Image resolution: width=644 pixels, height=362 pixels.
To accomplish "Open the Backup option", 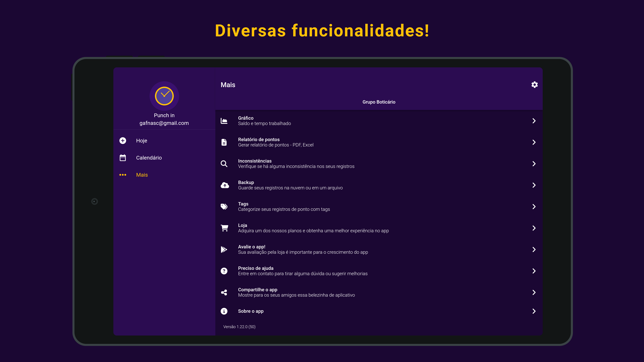I will tap(379, 185).
